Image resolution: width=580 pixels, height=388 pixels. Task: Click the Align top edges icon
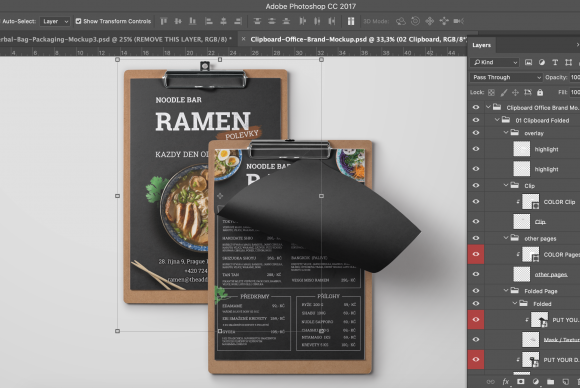pyautogui.click(x=163, y=21)
